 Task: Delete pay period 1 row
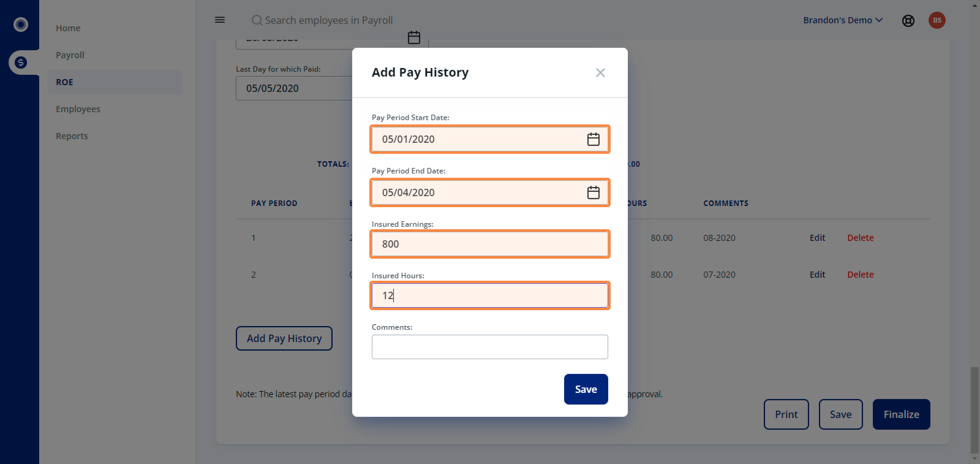point(860,238)
